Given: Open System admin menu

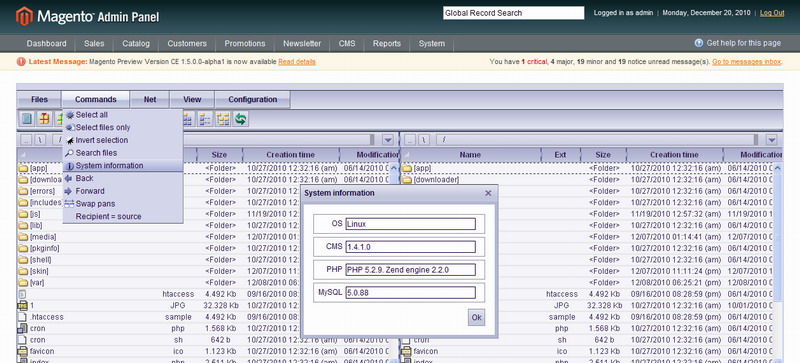Looking at the screenshot, I should (432, 43).
